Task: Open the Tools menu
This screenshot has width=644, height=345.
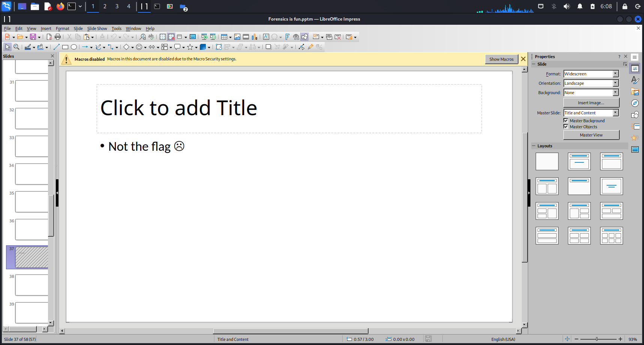Action: coord(116,28)
